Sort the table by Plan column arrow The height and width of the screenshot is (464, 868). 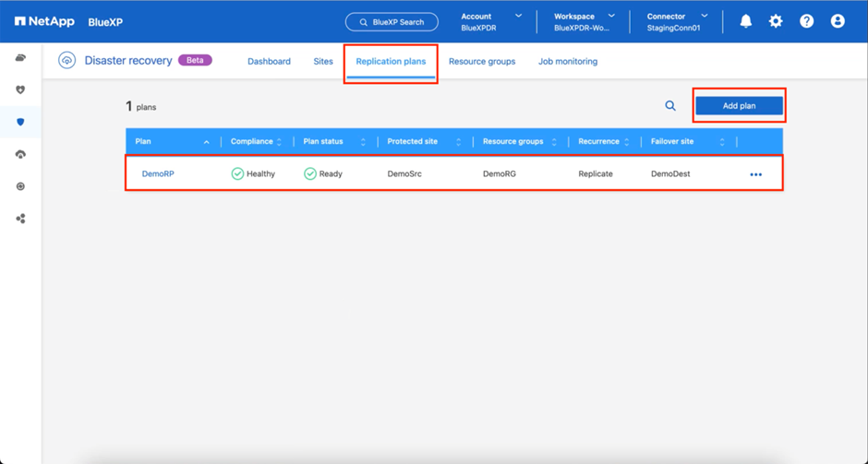(x=206, y=142)
